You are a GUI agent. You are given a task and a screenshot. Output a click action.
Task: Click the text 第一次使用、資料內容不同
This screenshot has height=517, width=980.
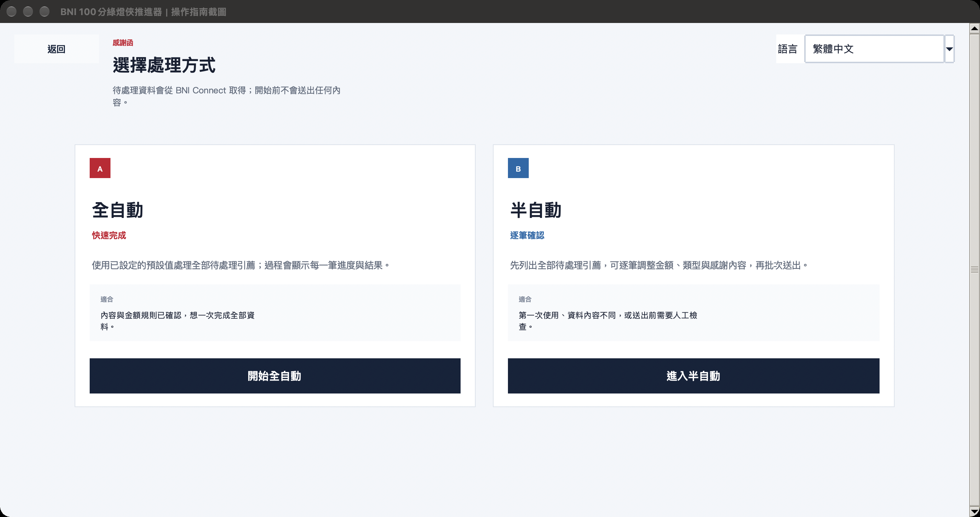pyautogui.click(x=567, y=315)
